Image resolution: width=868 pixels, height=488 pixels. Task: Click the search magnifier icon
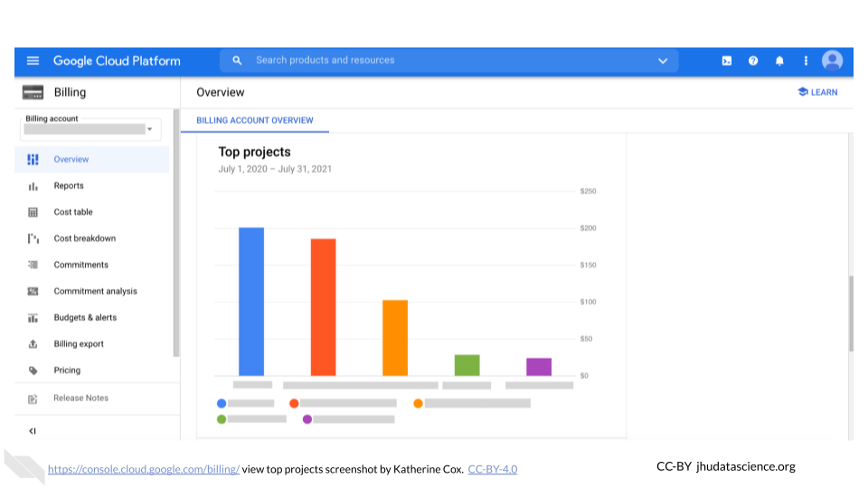[x=237, y=61]
